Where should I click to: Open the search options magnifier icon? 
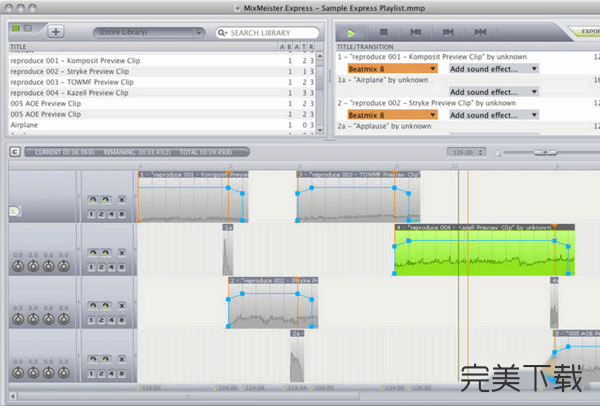point(222,33)
